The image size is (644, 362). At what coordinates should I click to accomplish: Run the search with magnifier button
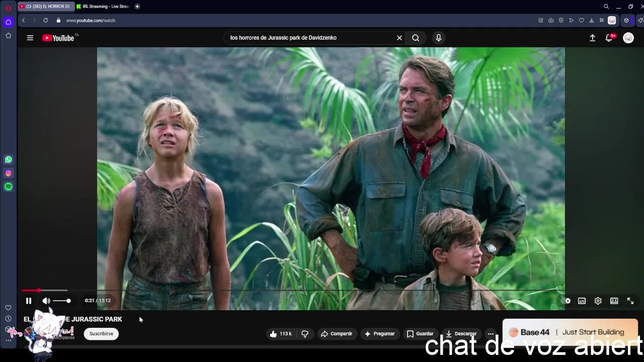[x=416, y=38]
